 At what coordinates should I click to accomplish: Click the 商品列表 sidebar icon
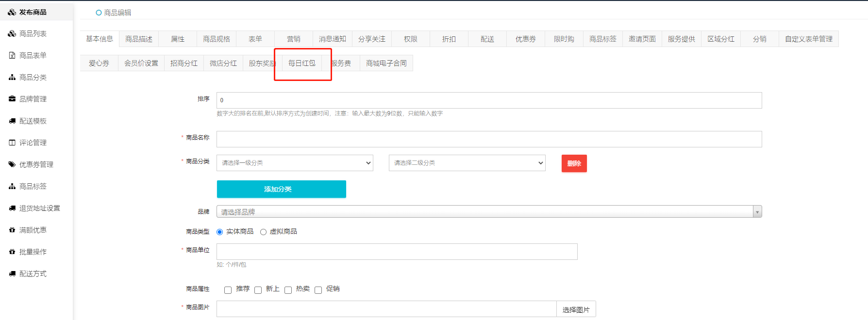point(12,33)
